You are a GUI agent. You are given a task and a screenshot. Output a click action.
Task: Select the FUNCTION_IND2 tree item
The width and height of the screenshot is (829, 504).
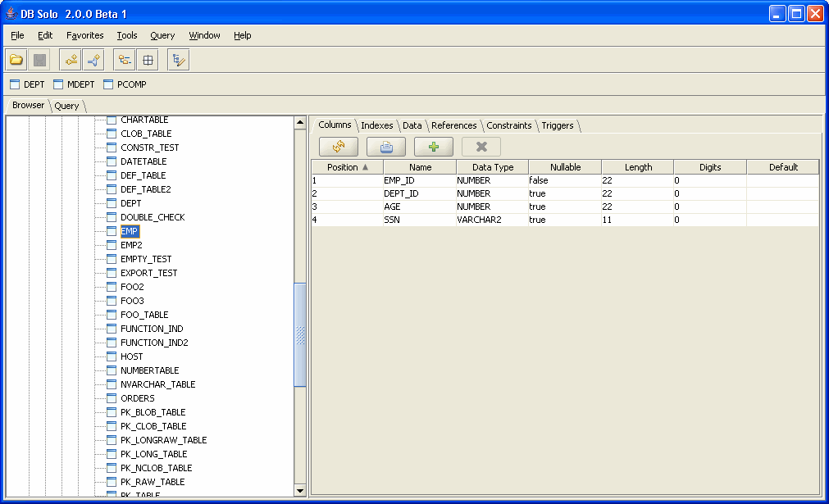(x=154, y=343)
